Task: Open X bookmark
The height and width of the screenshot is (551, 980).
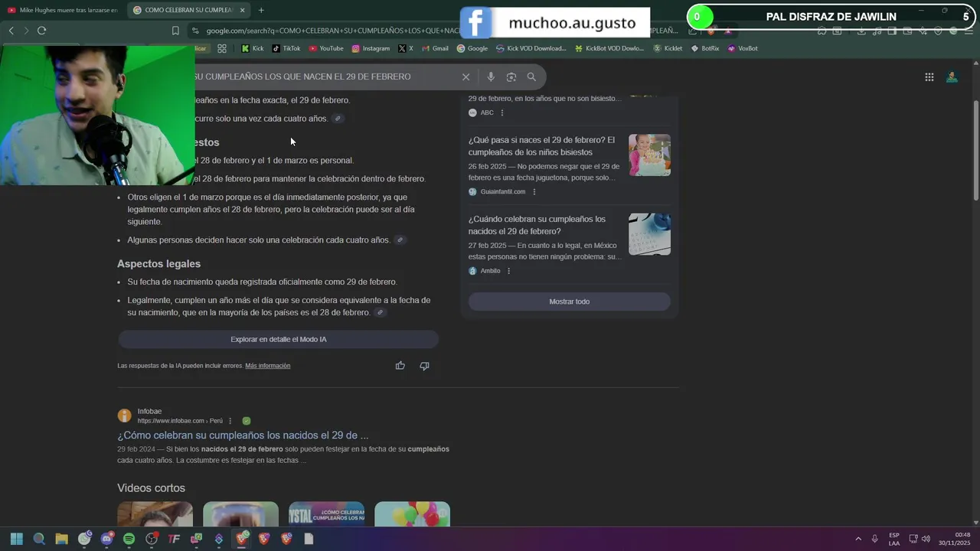Action: pos(406,48)
